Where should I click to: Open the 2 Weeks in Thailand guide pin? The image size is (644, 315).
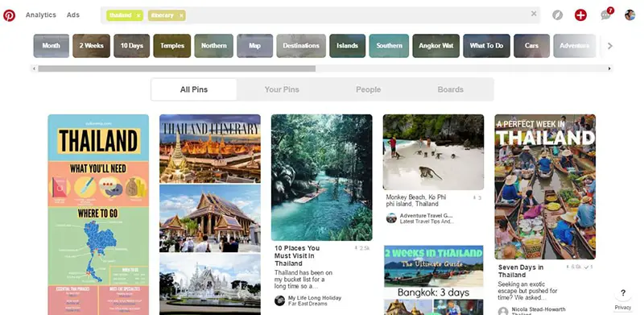coord(433,280)
